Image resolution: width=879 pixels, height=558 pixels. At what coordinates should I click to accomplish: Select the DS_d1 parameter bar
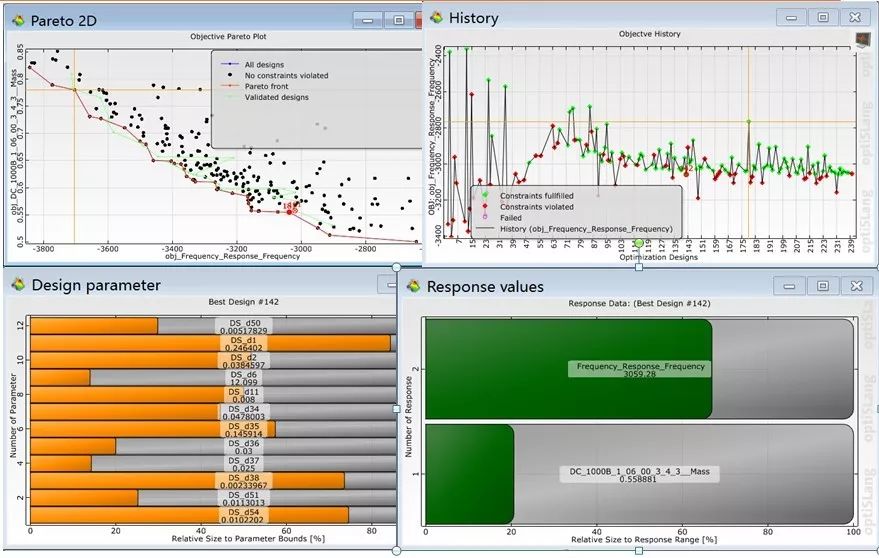click(213, 343)
